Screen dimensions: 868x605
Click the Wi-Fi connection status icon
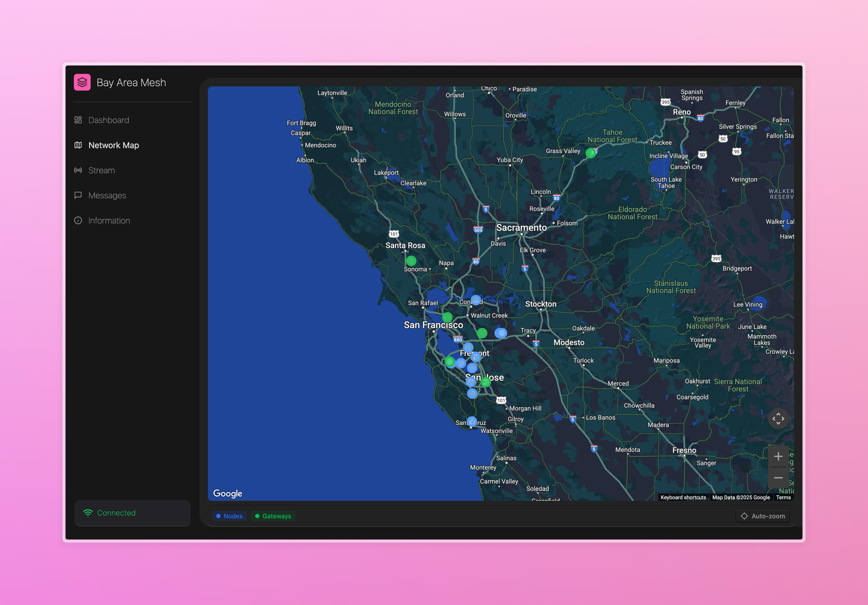pyautogui.click(x=88, y=513)
